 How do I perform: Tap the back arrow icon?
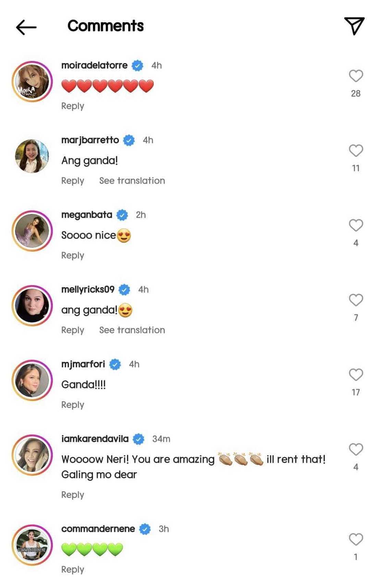click(26, 27)
